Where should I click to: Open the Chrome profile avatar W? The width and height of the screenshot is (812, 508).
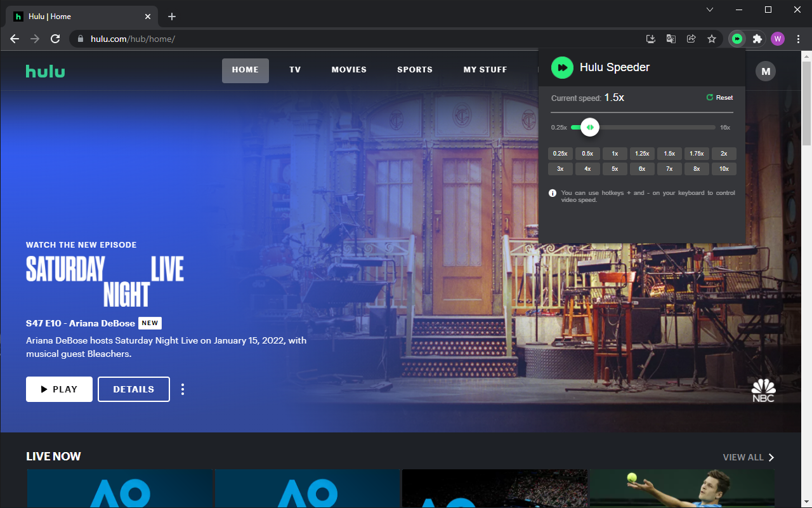tap(778, 39)
